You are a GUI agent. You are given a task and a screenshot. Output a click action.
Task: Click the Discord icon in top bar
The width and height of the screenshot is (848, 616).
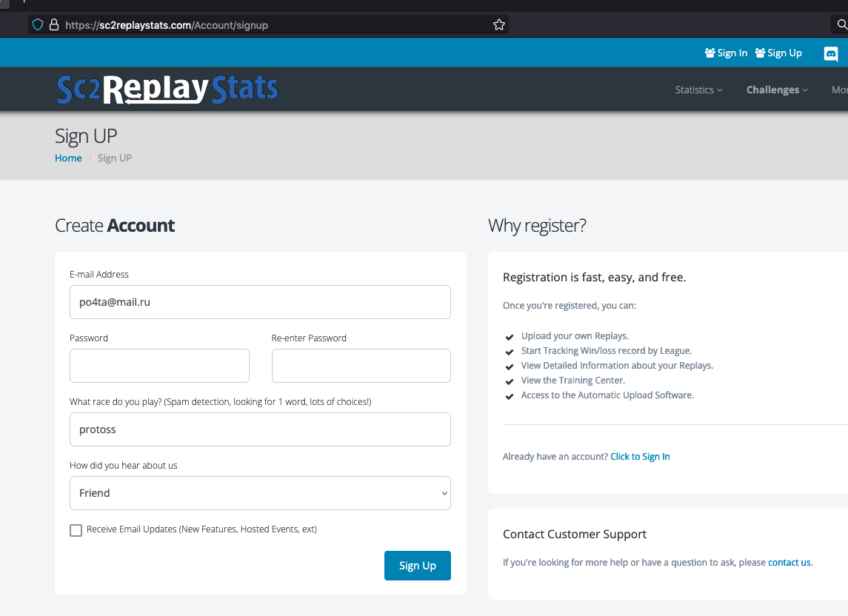[831, 53]
